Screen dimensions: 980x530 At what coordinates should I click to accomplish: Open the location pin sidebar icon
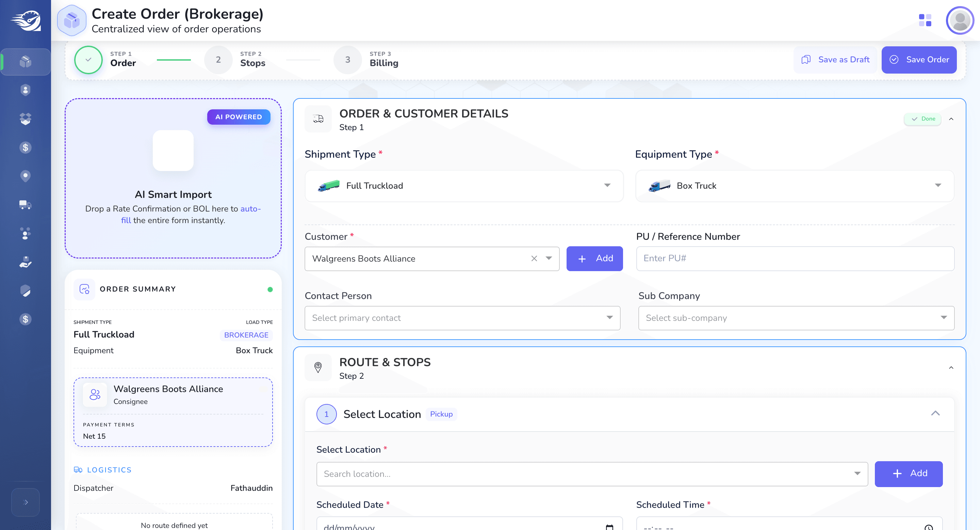click(26, 176)
